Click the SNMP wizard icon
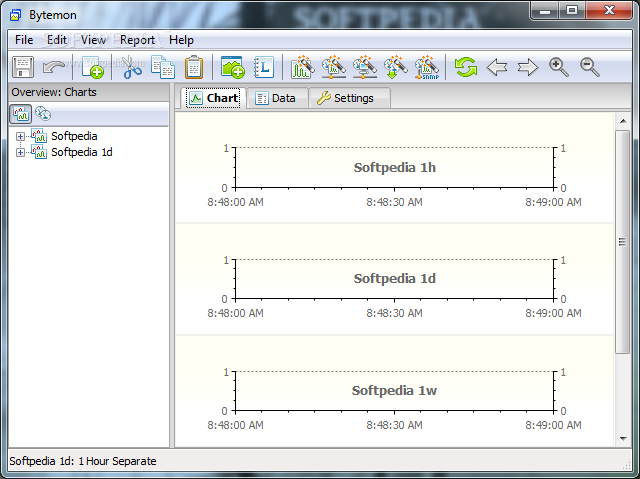 tap(427, 67)
